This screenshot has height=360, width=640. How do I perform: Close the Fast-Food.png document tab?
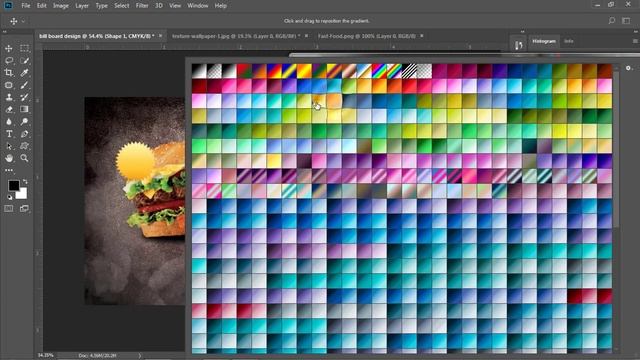422,36
